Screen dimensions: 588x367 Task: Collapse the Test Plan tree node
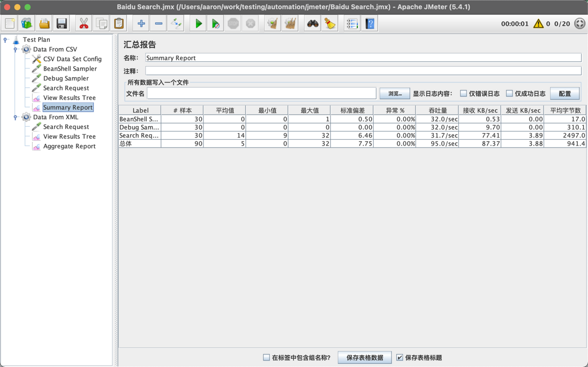pyautogui.click(x=5, y=40)
